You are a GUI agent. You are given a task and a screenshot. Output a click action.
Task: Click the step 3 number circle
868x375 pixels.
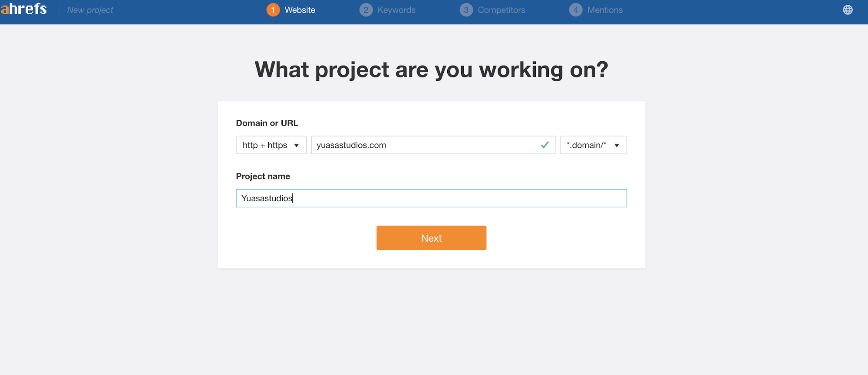(466, 10)
